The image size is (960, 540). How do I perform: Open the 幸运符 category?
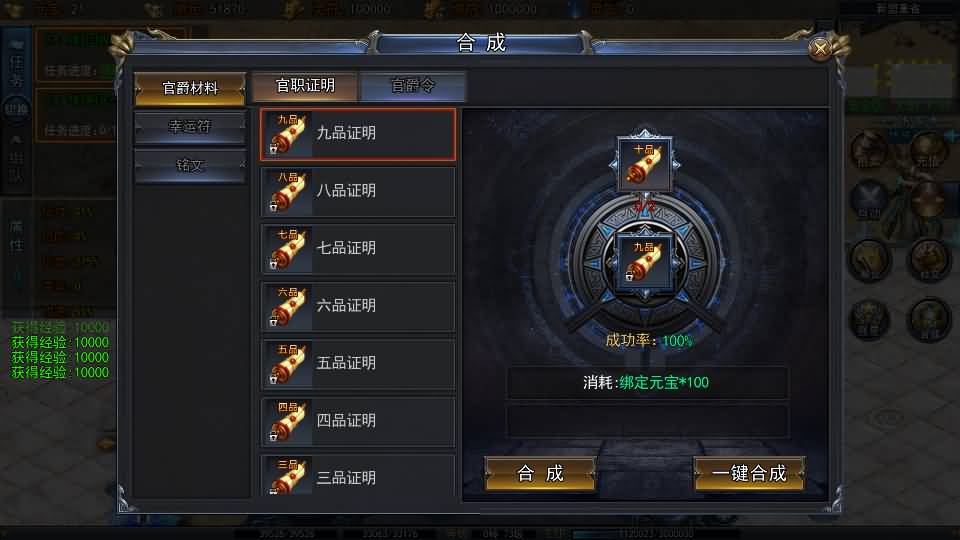(190, 127)
